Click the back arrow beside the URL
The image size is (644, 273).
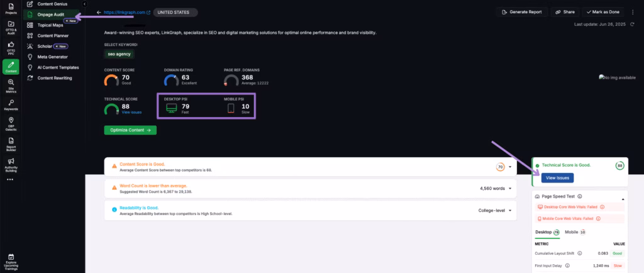99,12
